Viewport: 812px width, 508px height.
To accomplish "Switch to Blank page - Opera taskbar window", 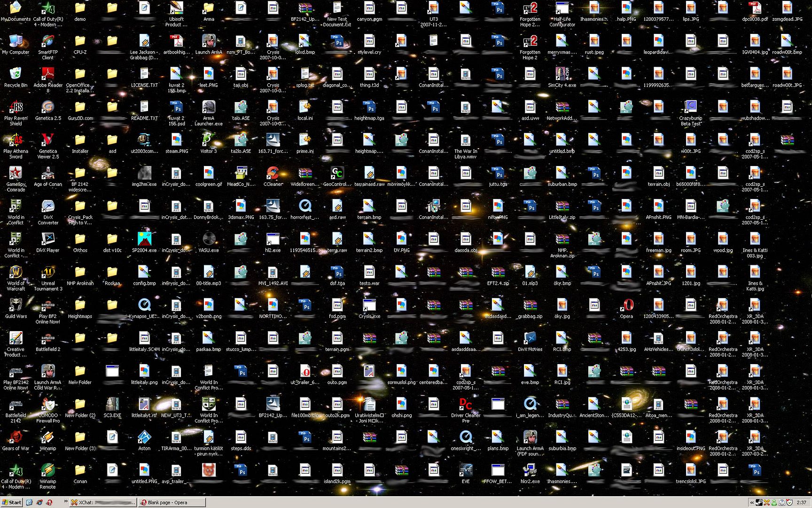I will click(x=172, y=502).
